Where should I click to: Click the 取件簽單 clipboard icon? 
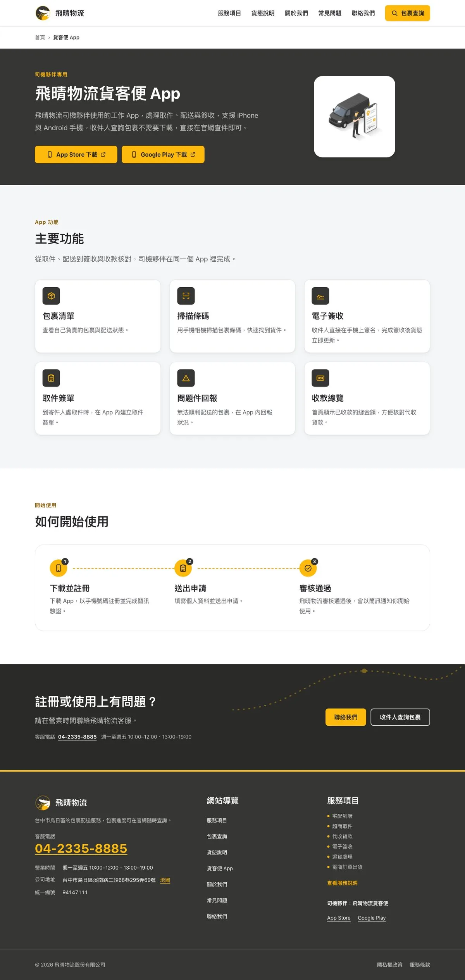point(51,378)
